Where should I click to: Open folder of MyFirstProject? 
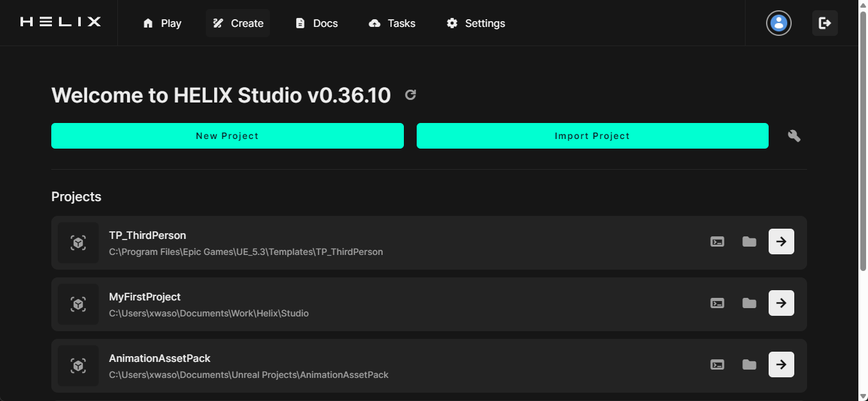pyautogui.click(x=749, y=303)
